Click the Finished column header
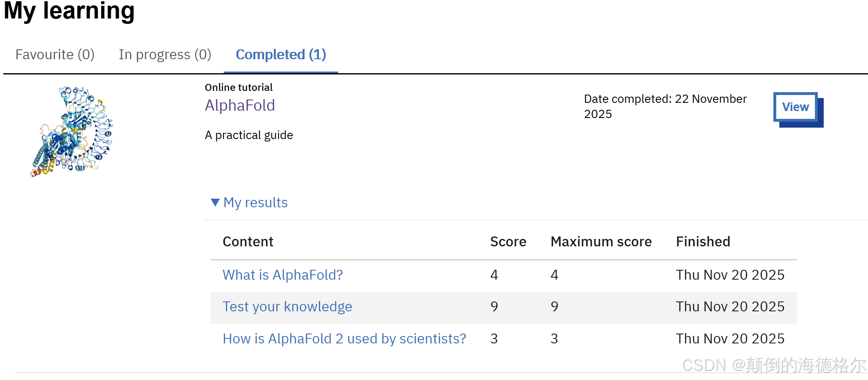Viewport: 868px width, 380px height. (703, 242)
